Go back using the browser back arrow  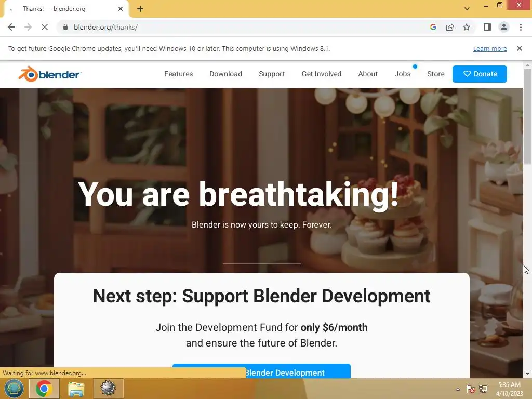[11, 27]
